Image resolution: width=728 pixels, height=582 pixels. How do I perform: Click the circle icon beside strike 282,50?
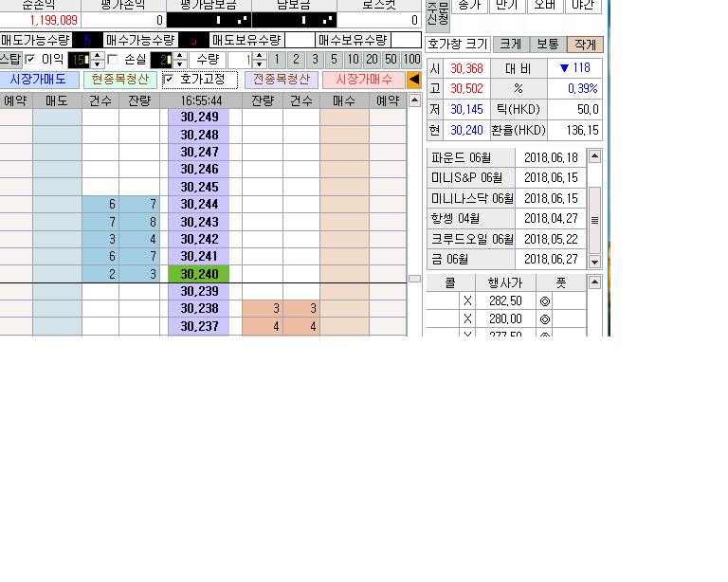pyautogui.click(x=544, y=301)
